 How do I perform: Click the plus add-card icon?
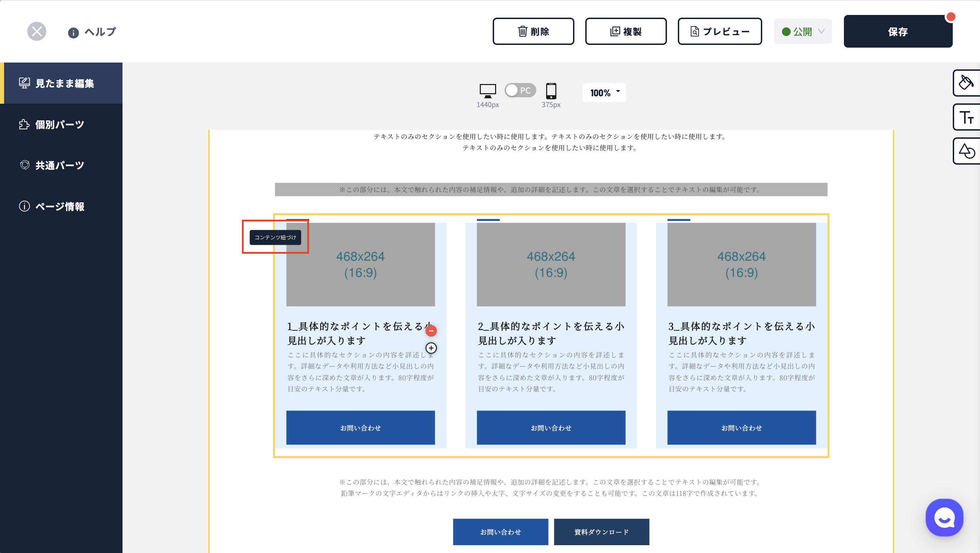point(431,348)
